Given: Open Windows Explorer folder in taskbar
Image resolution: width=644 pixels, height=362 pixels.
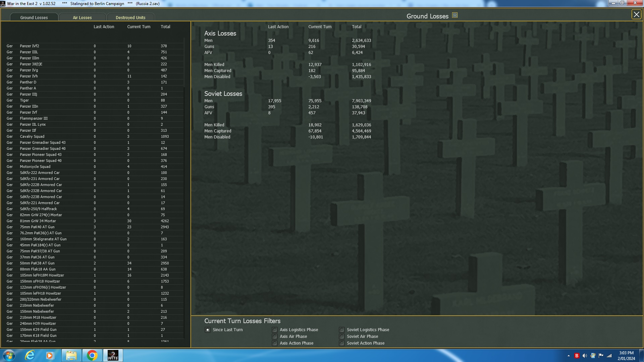Looking at the screenshot, I should pyautogui.click(x=71, y=355).
